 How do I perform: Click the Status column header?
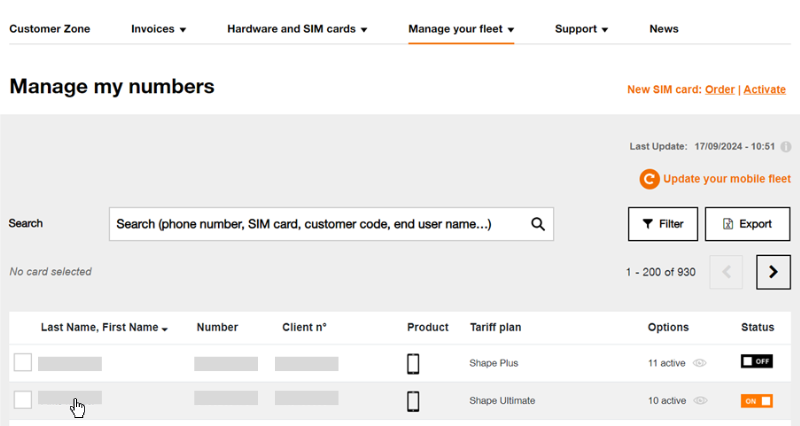pyautogui.click(x=758, y=328)
